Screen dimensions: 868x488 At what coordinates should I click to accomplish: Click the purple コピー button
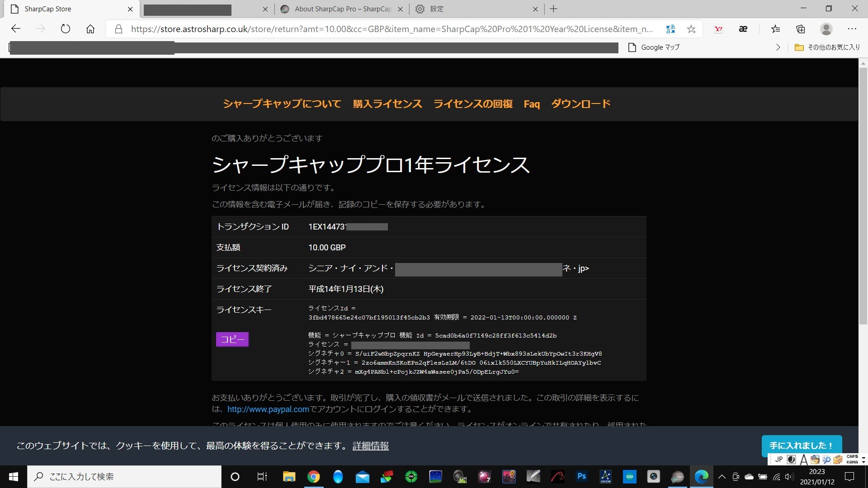pos(232,339)
